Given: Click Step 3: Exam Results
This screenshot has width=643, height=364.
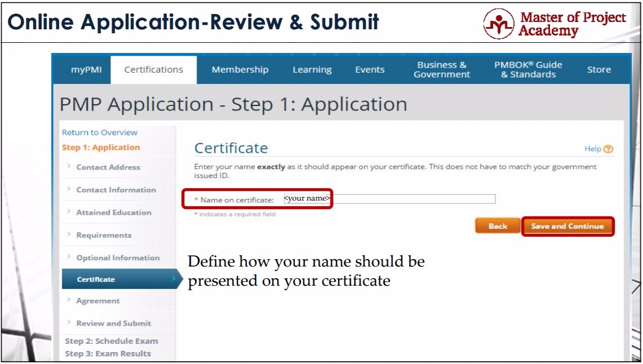Looking at the screenshot, I should (x=108, y=353).
